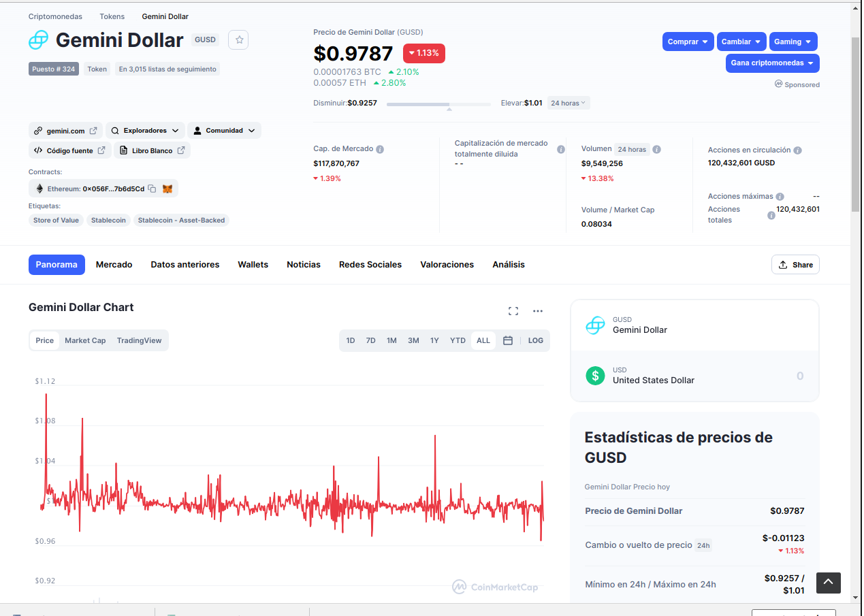Screen dimensions: 864x616
Task: Click the Criptomonedas breadcrumb
Action: point(55,16)
